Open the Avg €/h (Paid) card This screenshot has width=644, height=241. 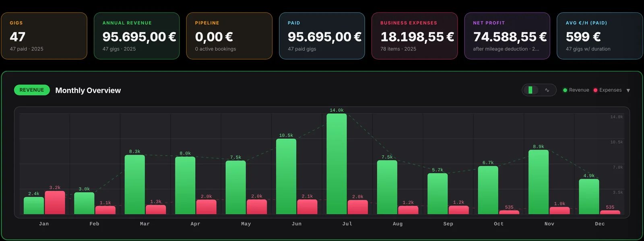(600, 36)
